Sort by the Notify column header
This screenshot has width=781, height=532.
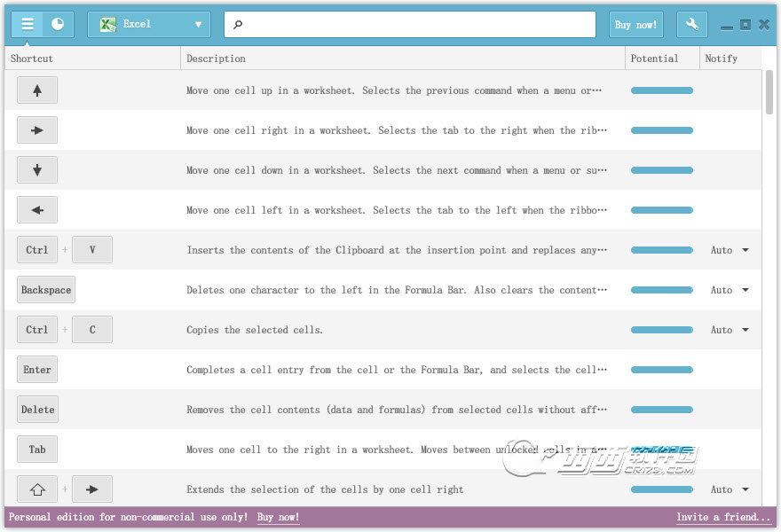click(730, 59)
